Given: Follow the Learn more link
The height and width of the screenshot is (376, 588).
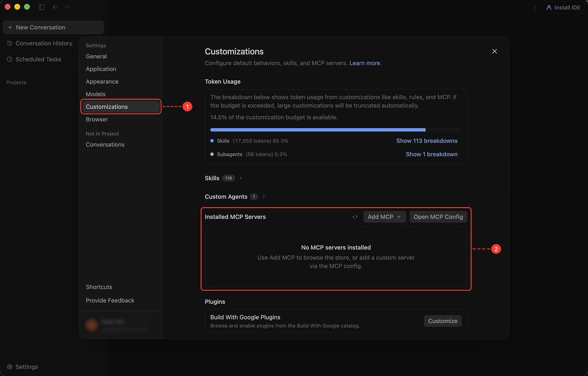Looking at the screenshot, I should click(365, 63).
